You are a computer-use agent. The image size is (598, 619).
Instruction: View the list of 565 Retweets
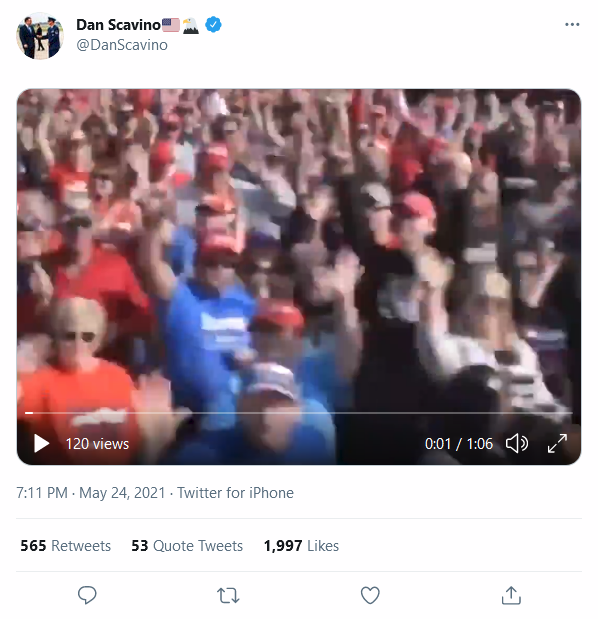tap(66, 546)
